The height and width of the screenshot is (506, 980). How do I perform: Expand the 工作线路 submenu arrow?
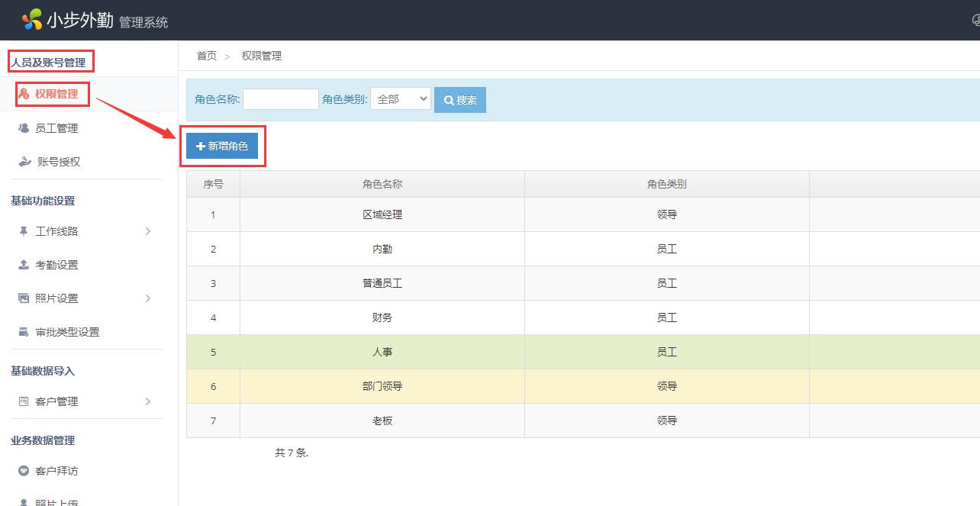click(x=148, y=231)
